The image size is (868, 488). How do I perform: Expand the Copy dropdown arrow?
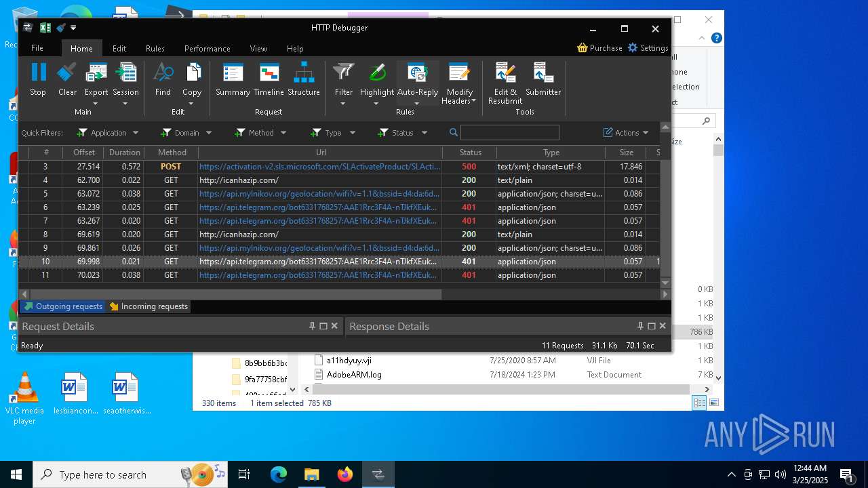point(191,104)
